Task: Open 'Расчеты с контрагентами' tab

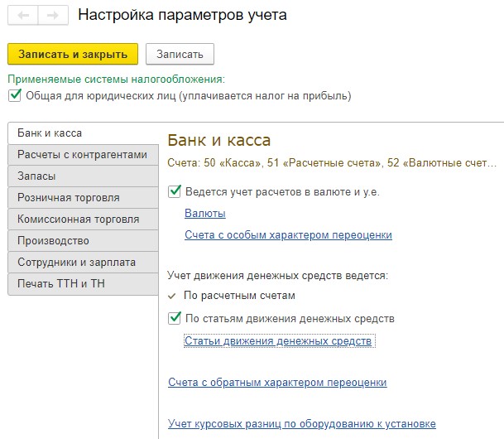Action: pos(83,155)
